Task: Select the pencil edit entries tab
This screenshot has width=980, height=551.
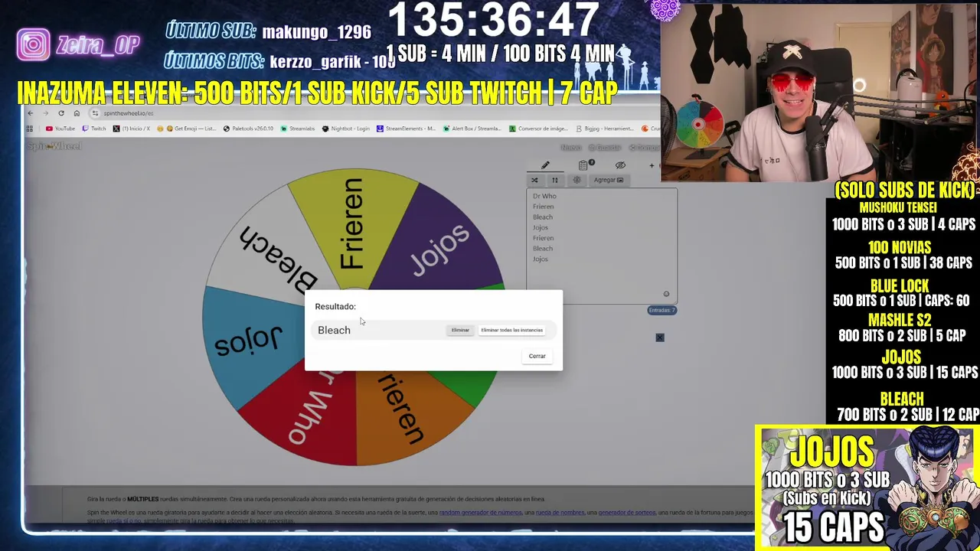Action: click(x=545, y=165)
